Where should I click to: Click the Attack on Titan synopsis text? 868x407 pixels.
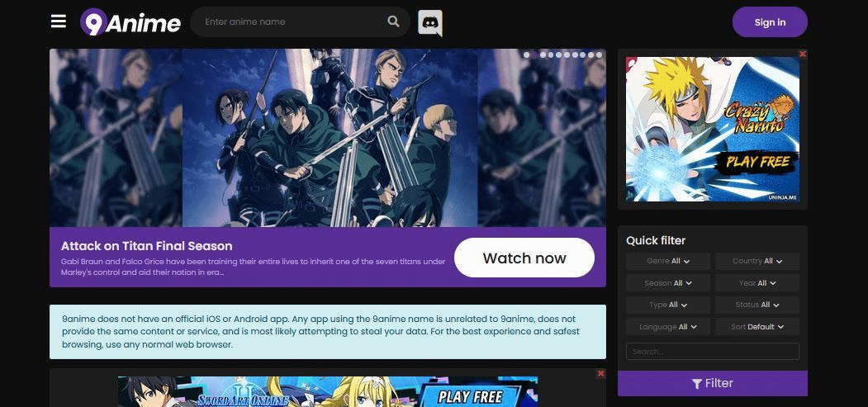click(x=254, y=267)
